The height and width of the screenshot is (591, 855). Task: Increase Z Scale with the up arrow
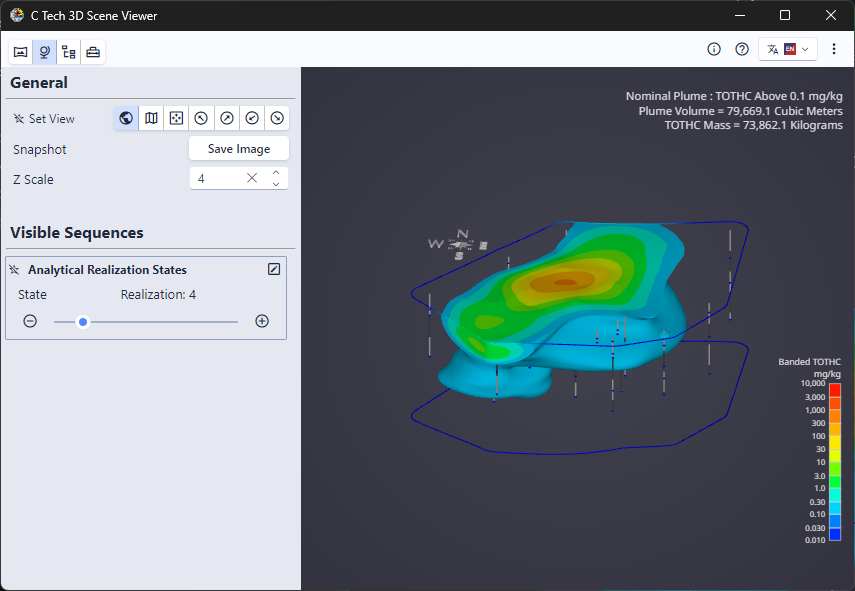click(276, 173)
